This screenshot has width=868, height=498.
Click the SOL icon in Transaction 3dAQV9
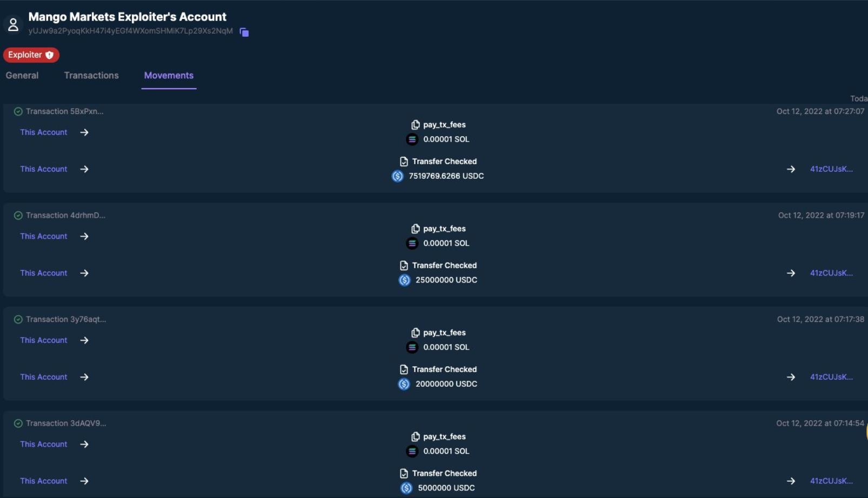(x=412, y=452)
